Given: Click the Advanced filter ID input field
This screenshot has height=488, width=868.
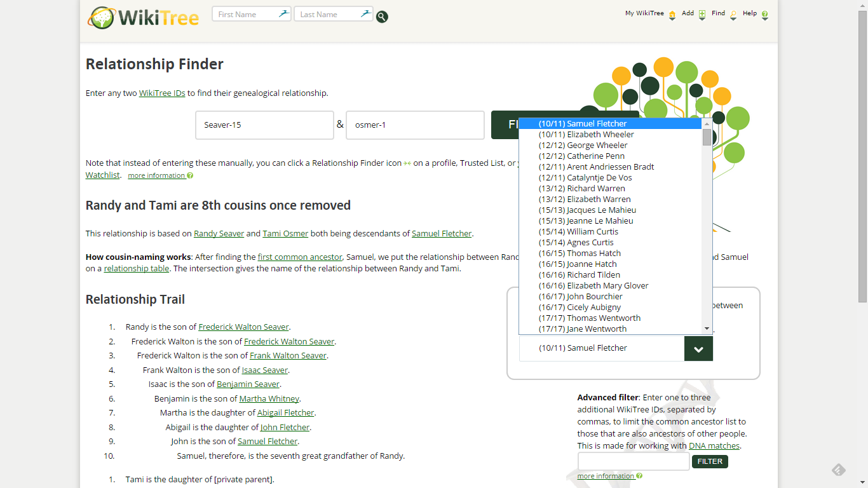Looking at the screenshot, I should 633,461.
